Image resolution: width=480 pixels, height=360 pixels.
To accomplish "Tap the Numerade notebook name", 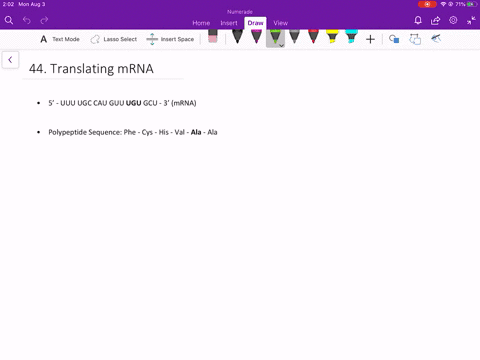I will 240,12.
